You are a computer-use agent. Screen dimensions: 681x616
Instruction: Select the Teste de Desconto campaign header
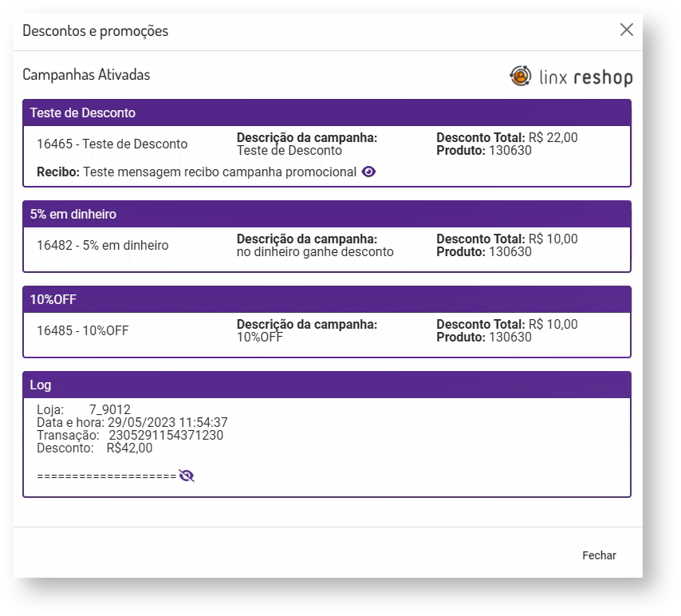(x=327, y=113)
